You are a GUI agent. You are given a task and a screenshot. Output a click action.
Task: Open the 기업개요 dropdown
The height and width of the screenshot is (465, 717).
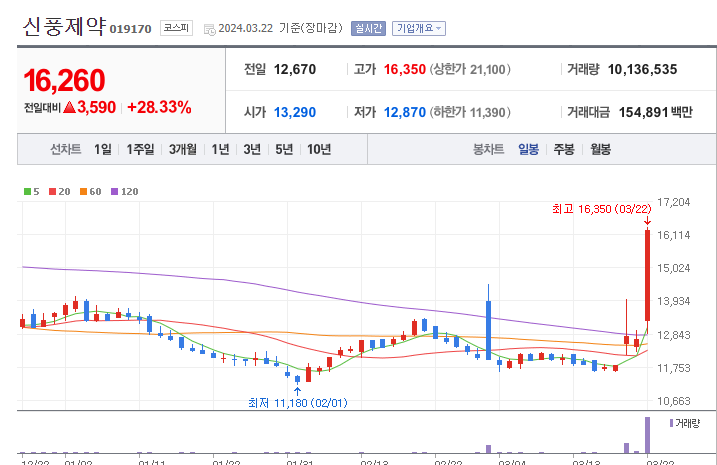click(418, 28)
